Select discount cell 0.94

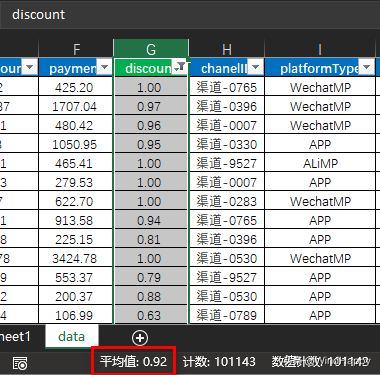151,220
